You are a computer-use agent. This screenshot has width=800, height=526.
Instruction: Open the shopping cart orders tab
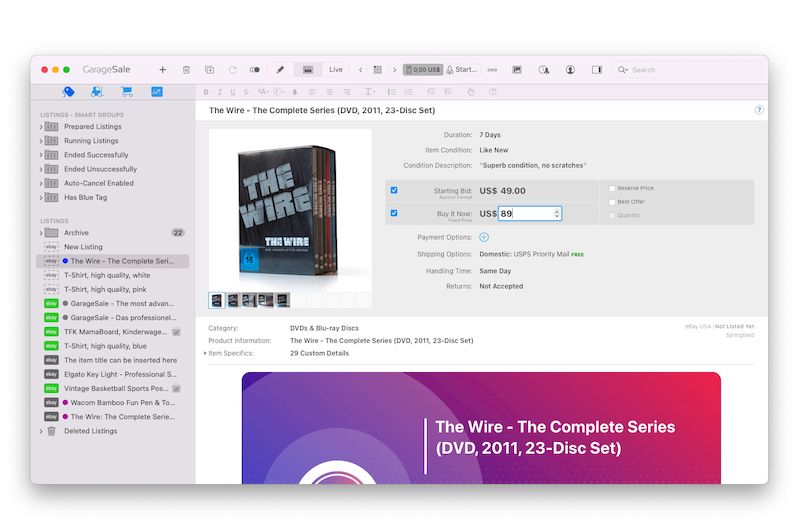[127, 92]
